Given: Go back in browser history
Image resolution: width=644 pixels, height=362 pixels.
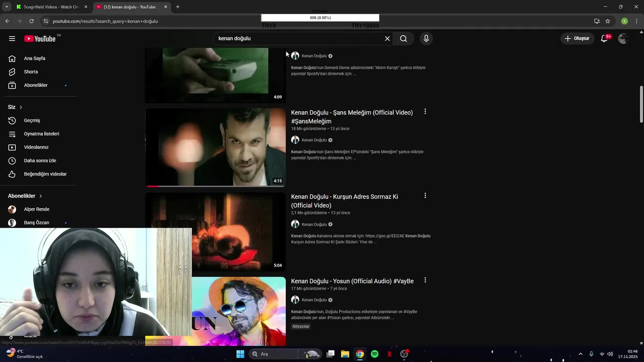Looking at the screenshot, I should click(x=7, y=21).
